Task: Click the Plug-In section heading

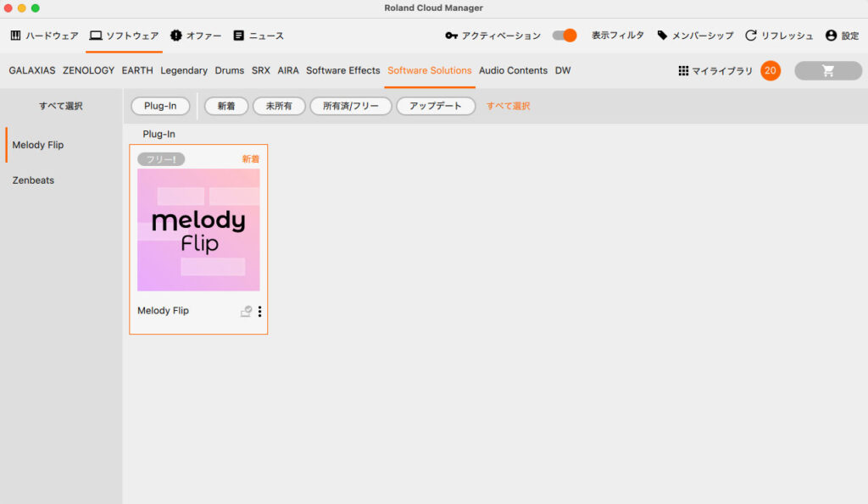Action: tap(159, 135)
